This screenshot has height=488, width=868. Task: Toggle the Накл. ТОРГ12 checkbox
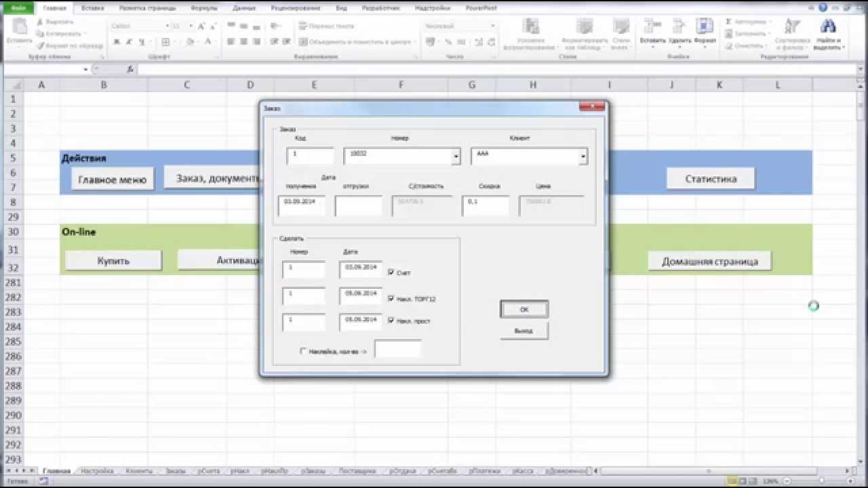coord(391,298)
